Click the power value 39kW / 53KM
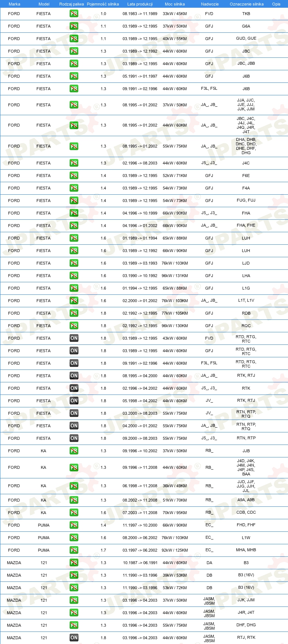 (x=175, y=575)
